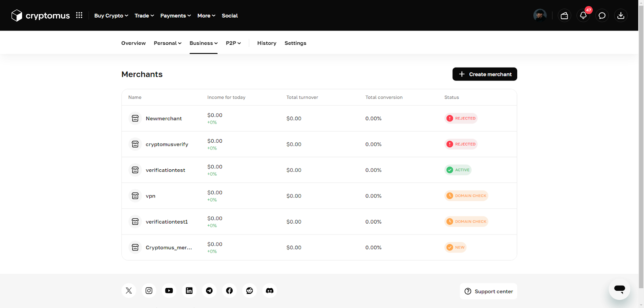Expand the Business submenu
Screen dimensions: 644x308
pos(204,43)
